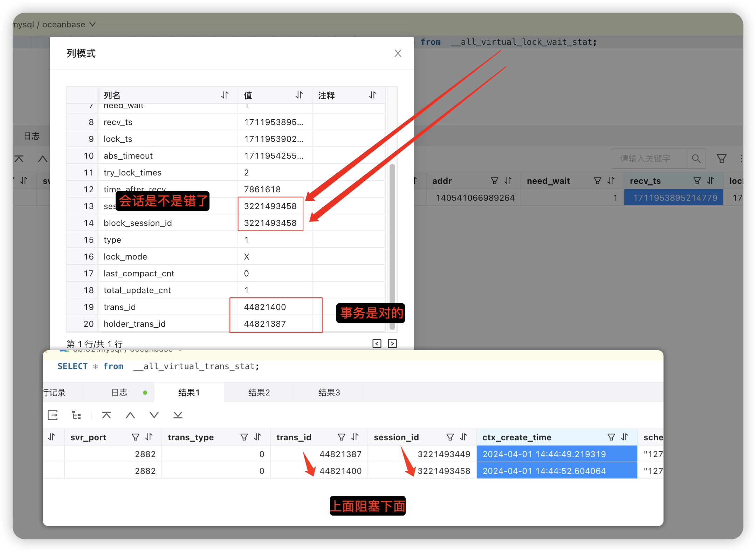
Task: Sort the session_id column
Action: pyautogui.click(x=463, y=437)
